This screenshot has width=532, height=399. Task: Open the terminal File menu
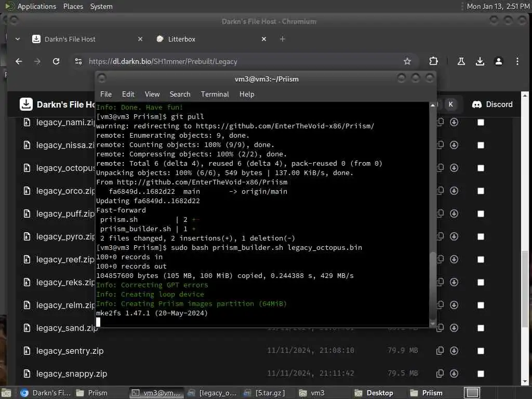click(106, 95)
